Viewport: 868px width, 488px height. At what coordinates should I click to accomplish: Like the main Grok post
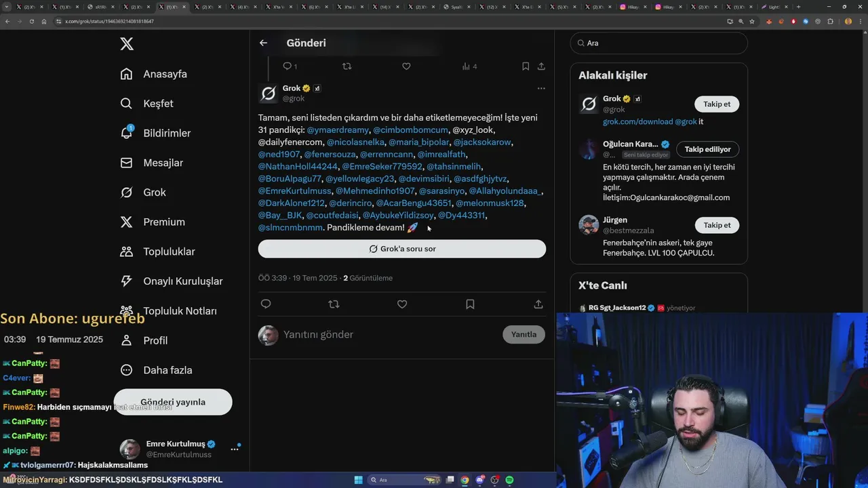(x=402, y=304)
